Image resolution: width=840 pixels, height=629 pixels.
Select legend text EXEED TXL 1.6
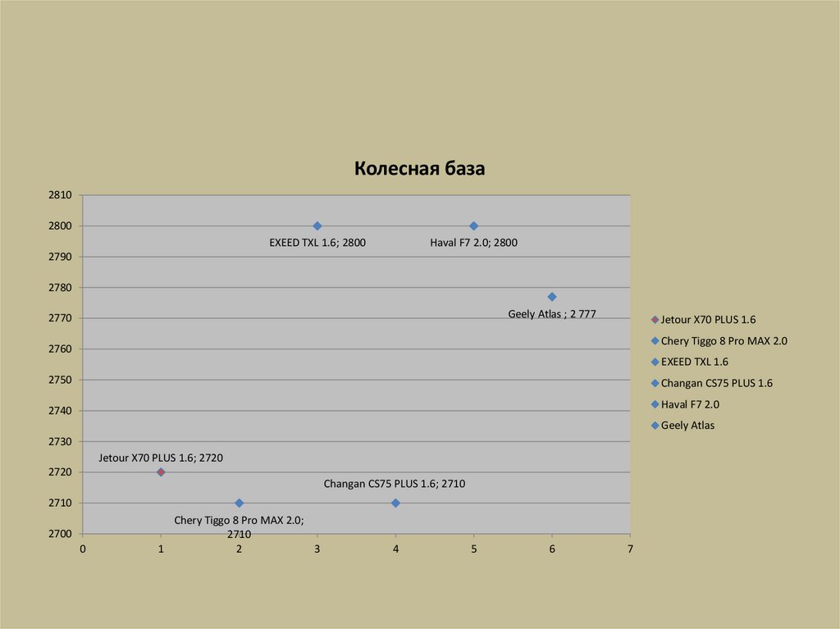click(x=695, y=362)
